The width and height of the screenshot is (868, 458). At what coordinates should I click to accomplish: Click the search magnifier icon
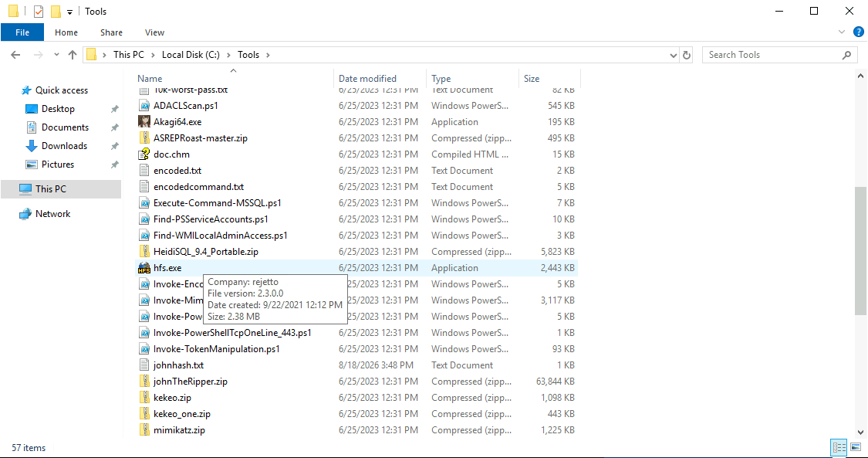pyautogui.click(x=846, y=55)
